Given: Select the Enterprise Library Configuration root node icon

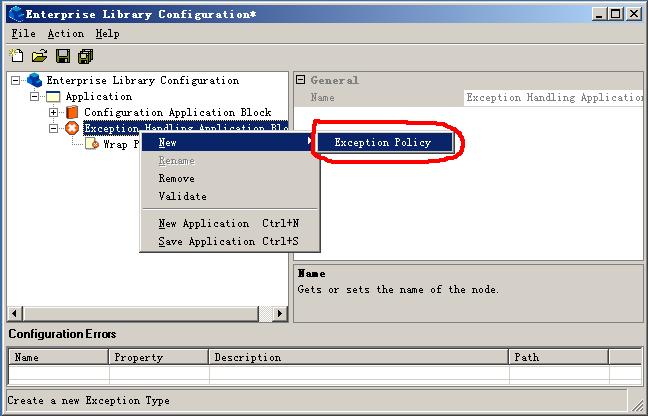Looking at the screenshot, I should click(35, 80).
